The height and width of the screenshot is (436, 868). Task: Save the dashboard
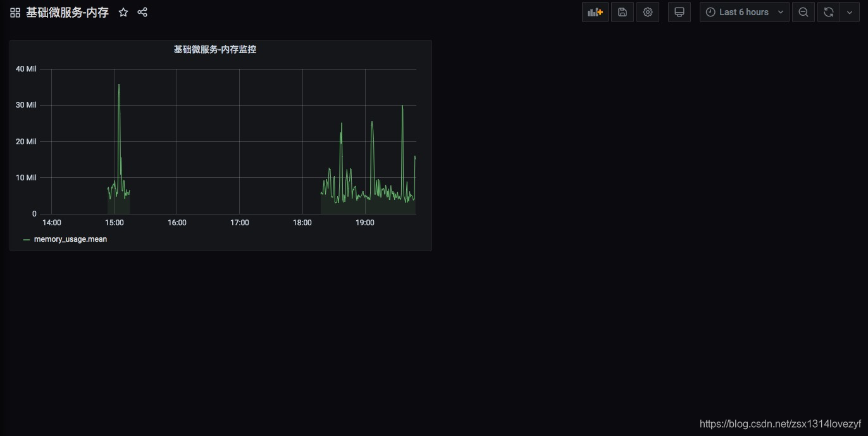click(x=623, y=12)
